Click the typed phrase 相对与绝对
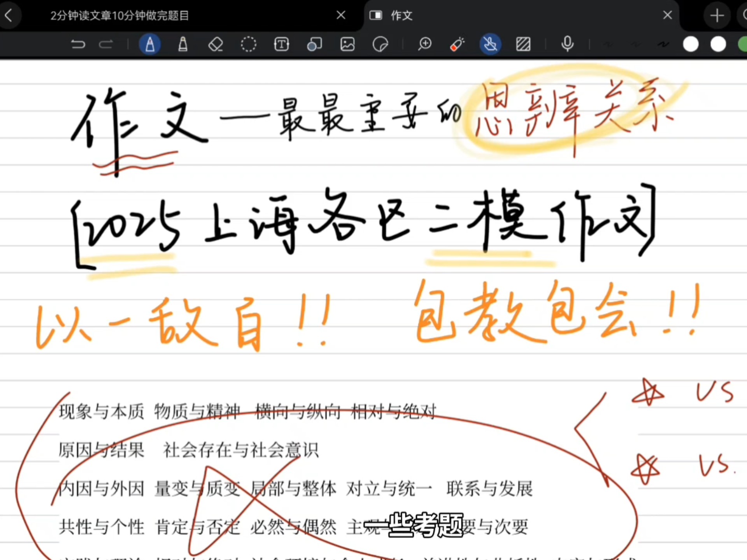The width and height of the screenshot is (747, 560). 394,411
